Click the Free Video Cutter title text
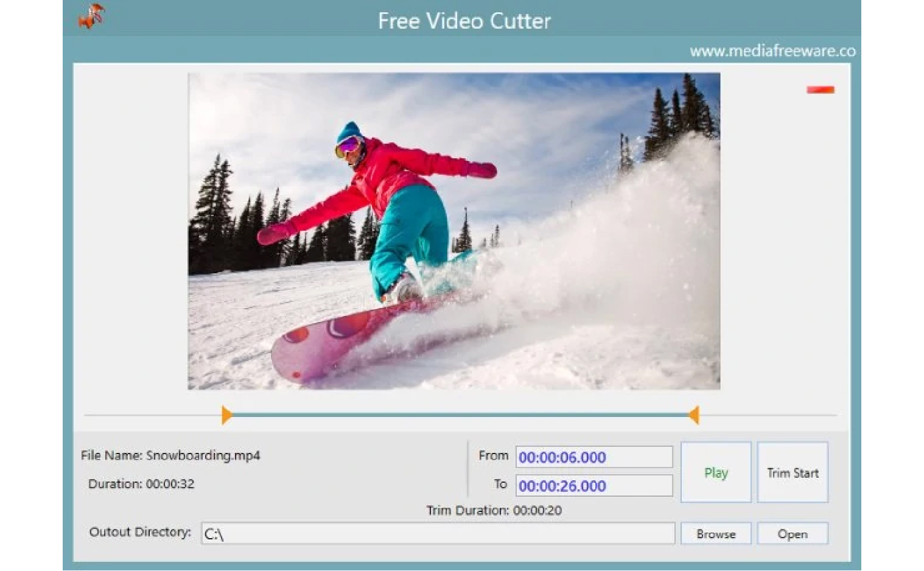This screenshot has height=571, width=924. (464, 21)
